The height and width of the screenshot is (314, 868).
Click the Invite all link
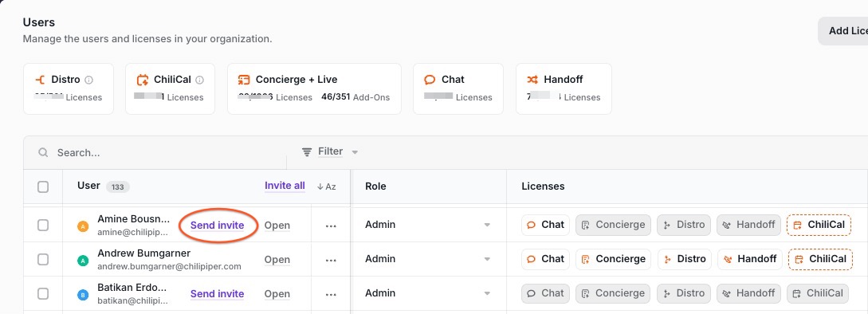pyautogui.click(x=285, y=186)
